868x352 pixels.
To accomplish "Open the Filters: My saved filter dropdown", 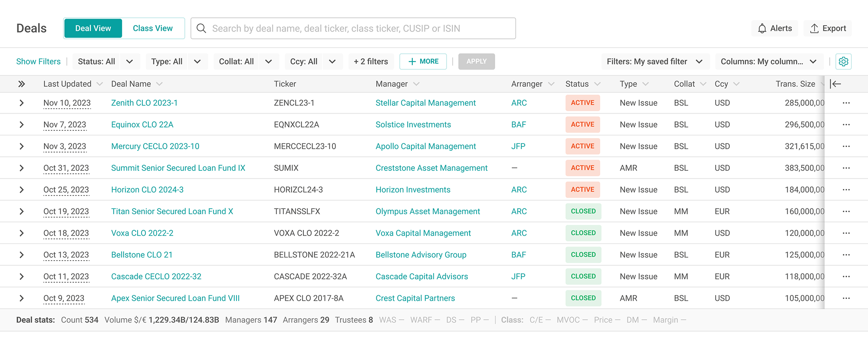I will [655, 62].
